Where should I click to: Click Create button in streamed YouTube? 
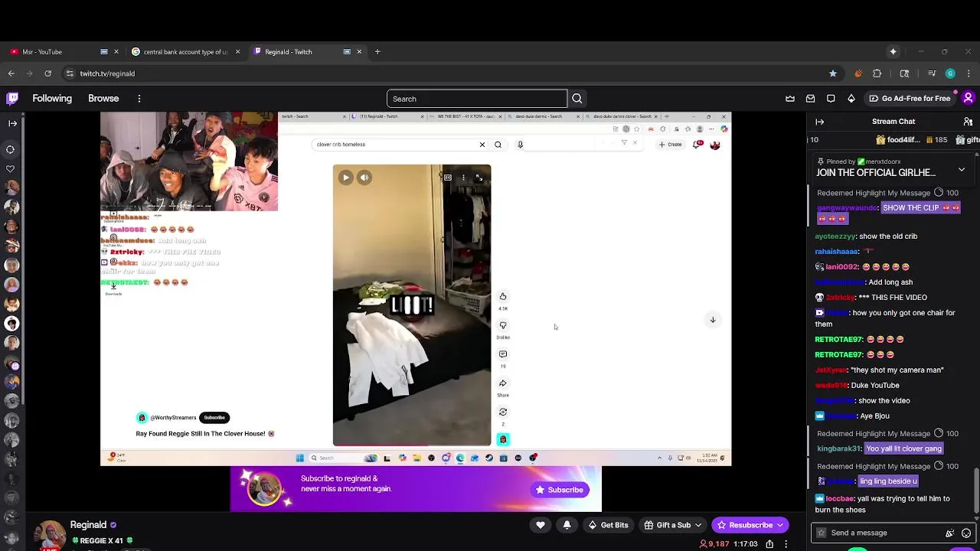[x=670, y=145]
